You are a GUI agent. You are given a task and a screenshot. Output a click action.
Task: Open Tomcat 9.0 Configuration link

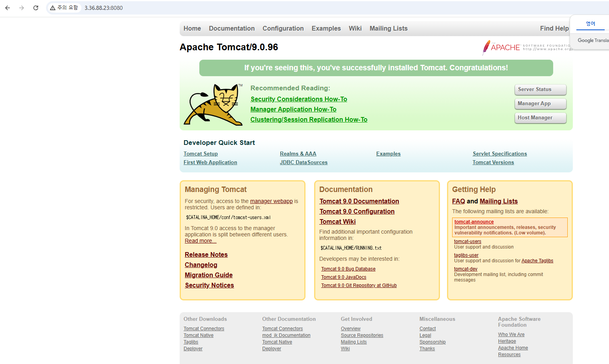(x=357, y=211)
